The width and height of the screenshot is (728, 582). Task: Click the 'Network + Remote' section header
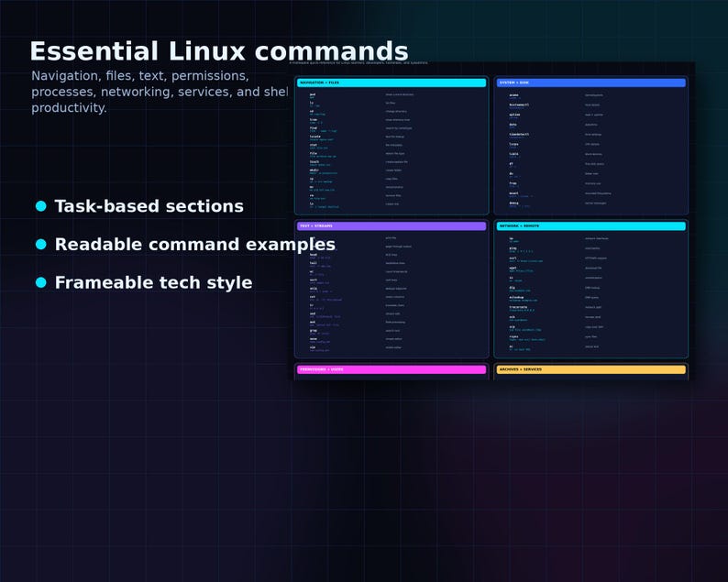591,226
